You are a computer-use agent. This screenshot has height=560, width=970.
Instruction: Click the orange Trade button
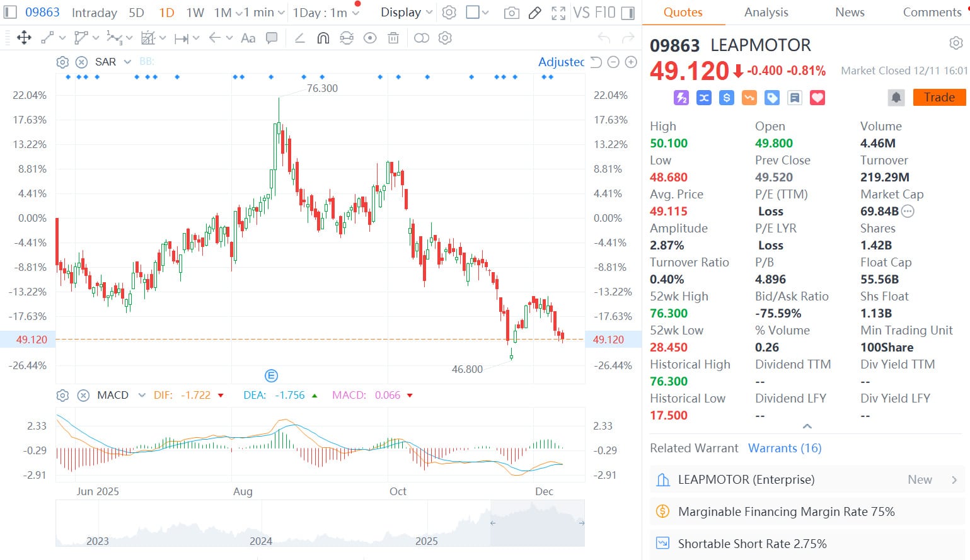point(938,97)
